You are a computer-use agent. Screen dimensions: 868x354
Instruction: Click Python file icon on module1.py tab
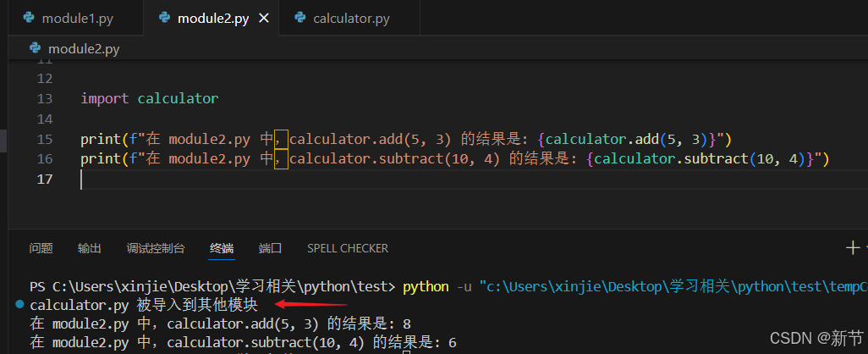(29, 18)
